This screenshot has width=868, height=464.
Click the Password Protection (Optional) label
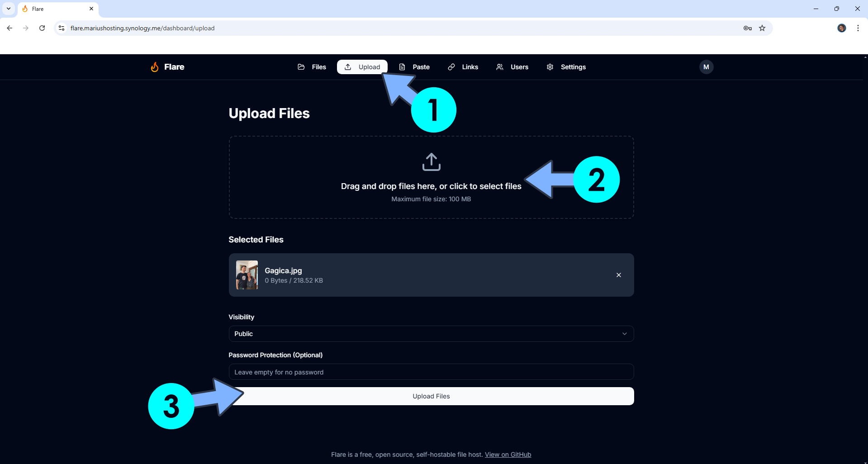click(275, 355)
